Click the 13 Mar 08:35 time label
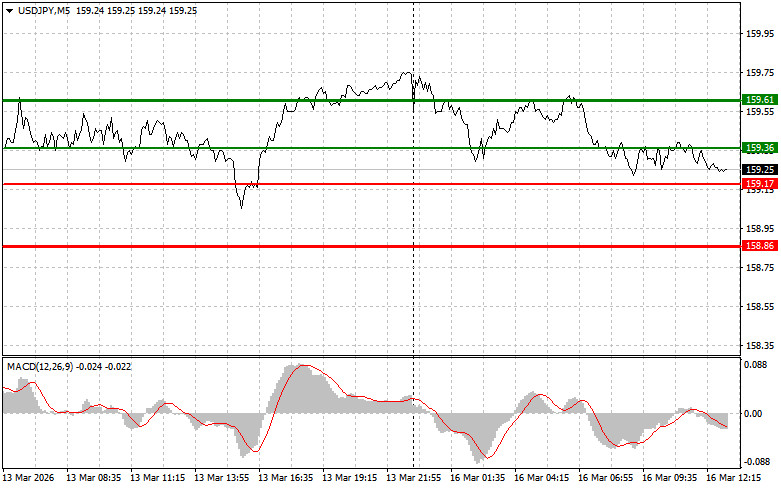The image size is (781, 489). (x=94, y=478)
